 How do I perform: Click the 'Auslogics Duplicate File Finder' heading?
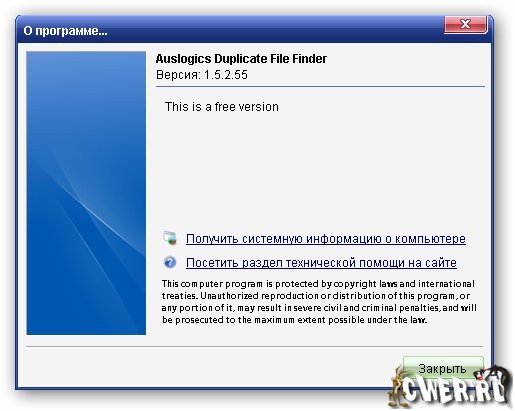click(241, 59)
